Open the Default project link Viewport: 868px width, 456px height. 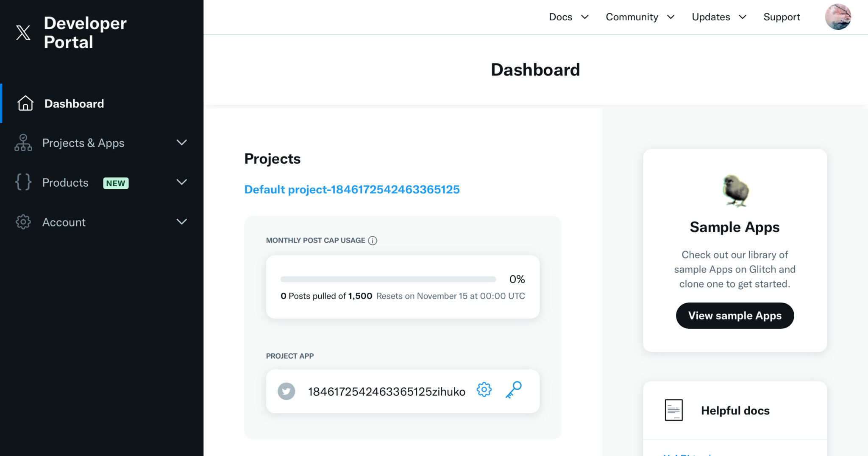(352, 189)
